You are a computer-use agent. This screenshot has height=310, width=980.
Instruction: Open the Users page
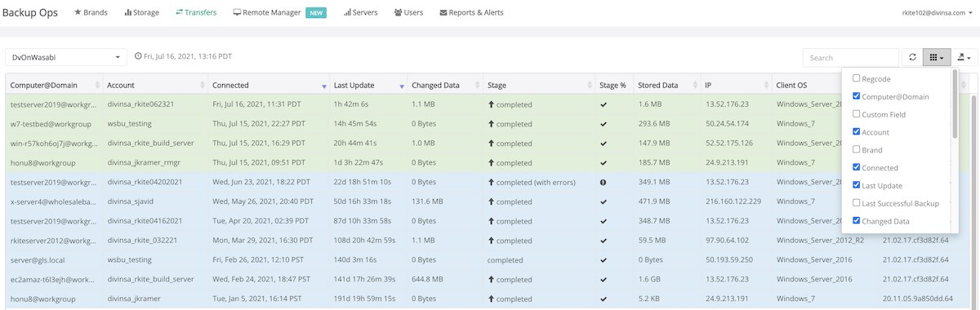(408, 12)
